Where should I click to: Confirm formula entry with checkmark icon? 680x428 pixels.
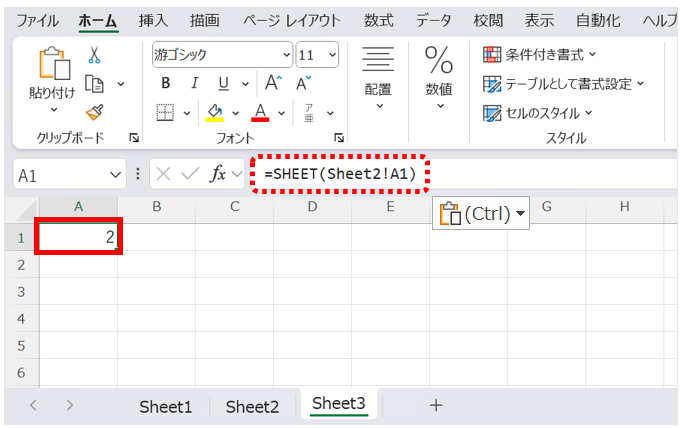pos(190,174)
